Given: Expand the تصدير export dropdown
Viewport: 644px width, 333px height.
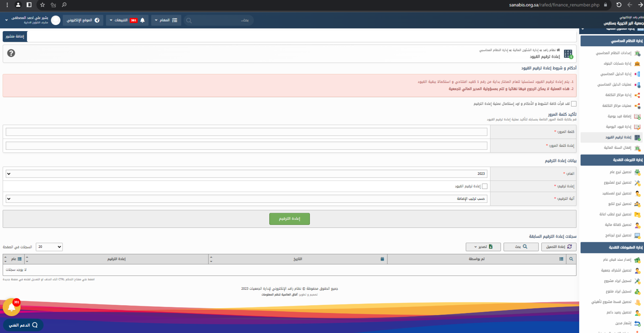Looking at the screenshot, I should coord(483,247).
